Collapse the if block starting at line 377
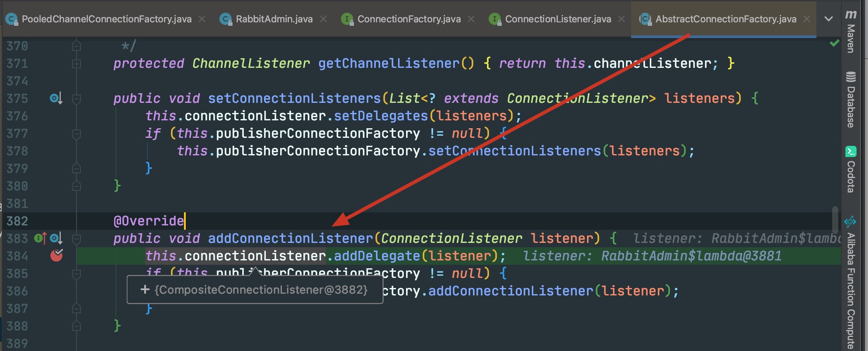The width and height of the screenshot is (868, 351). [76, 134]
